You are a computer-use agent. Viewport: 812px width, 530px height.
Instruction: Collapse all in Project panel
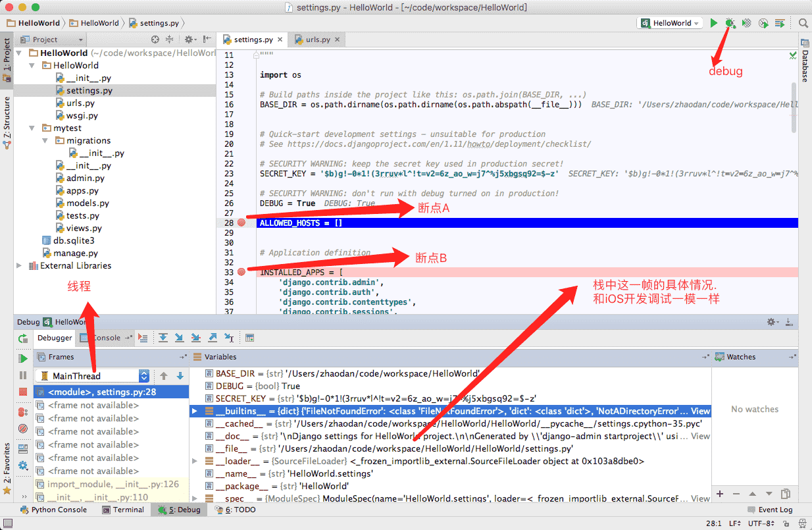click(x=170, y=40)
